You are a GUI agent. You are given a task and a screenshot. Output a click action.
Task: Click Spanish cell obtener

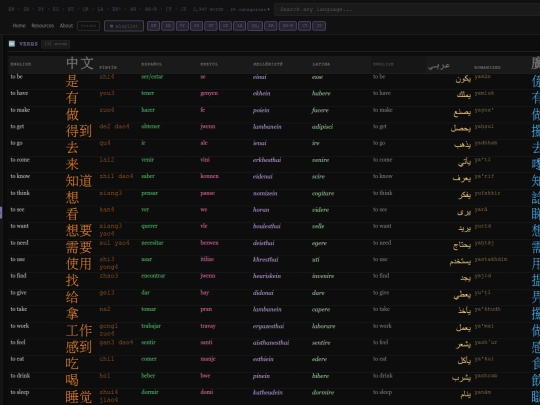click(x=150, y=126)
